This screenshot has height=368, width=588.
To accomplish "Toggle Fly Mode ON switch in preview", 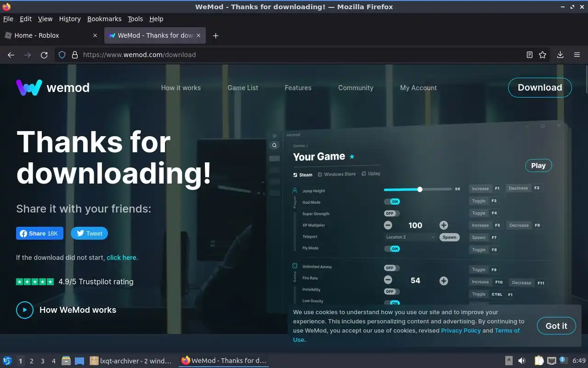I will click(392, 249).
